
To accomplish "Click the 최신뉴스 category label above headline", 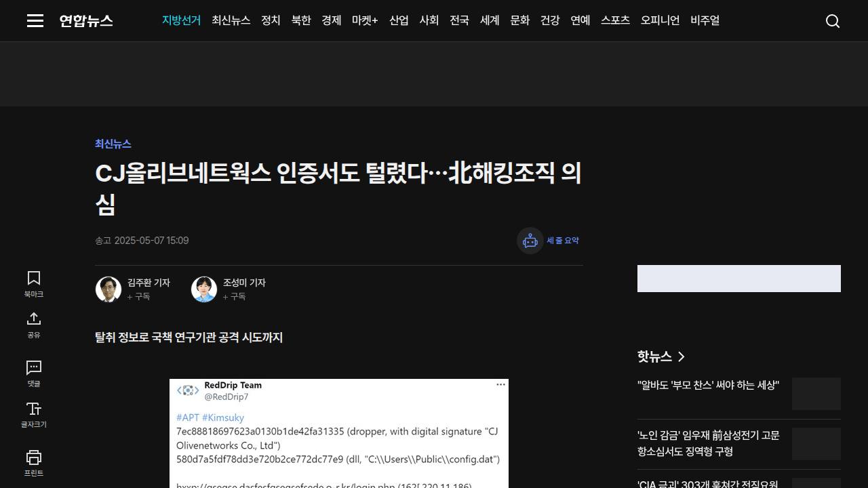I will (x=113, y=144).
